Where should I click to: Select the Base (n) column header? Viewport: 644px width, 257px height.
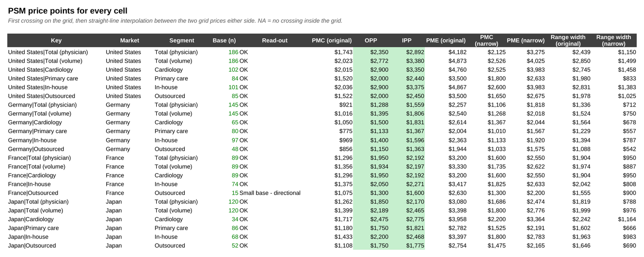[x=224, y=40]
